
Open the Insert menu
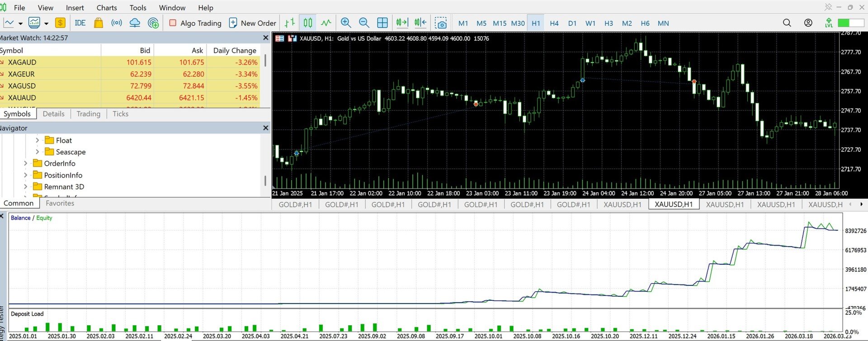(75, 8)
